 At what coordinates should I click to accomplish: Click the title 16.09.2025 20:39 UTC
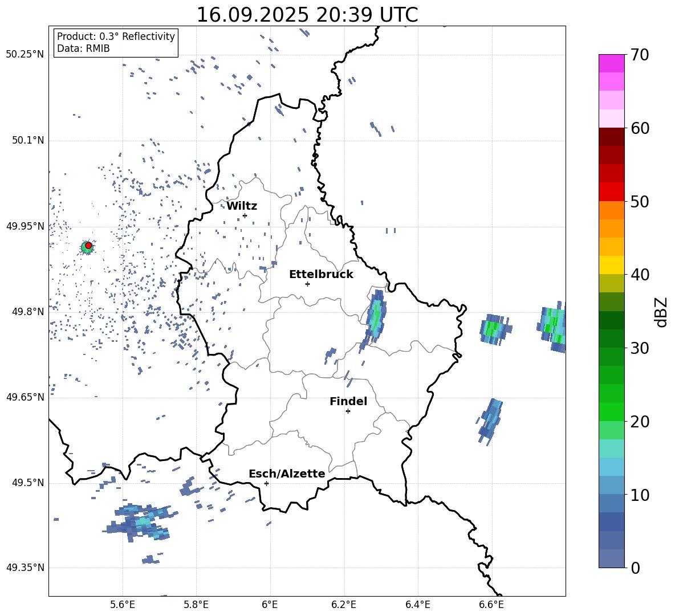point(307,15)
